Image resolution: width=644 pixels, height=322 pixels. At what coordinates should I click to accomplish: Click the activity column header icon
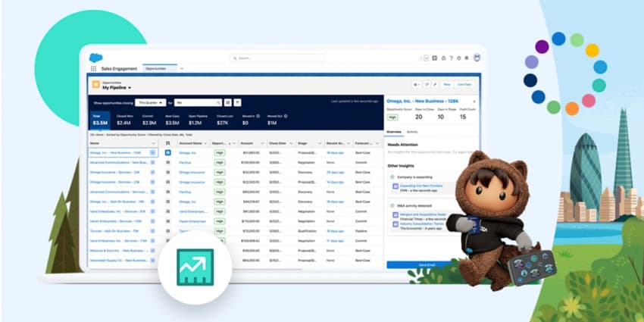coord(167,143)
